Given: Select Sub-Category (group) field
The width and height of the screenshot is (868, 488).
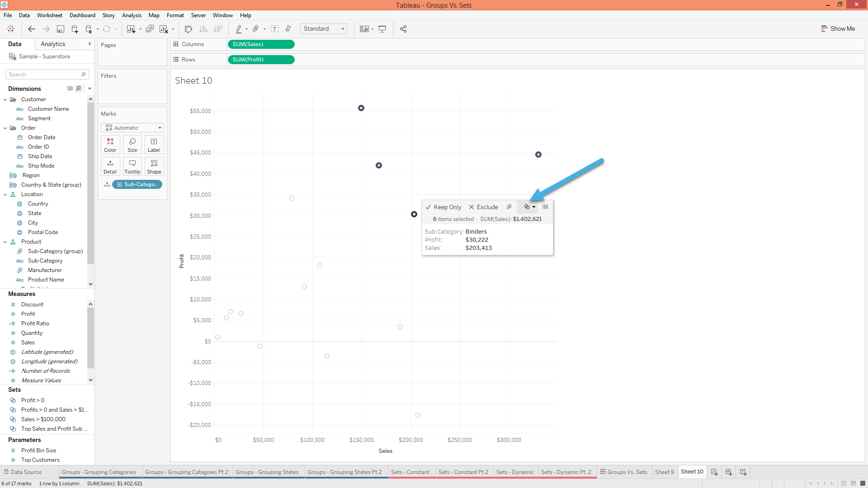Looking at the screenshot, I should 55,251.
